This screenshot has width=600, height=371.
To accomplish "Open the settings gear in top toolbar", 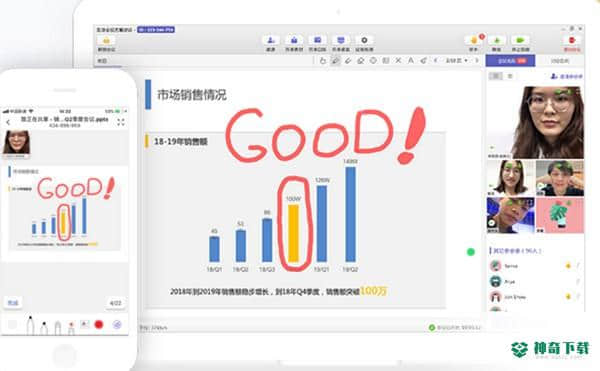I will click(x=364, y=40).
